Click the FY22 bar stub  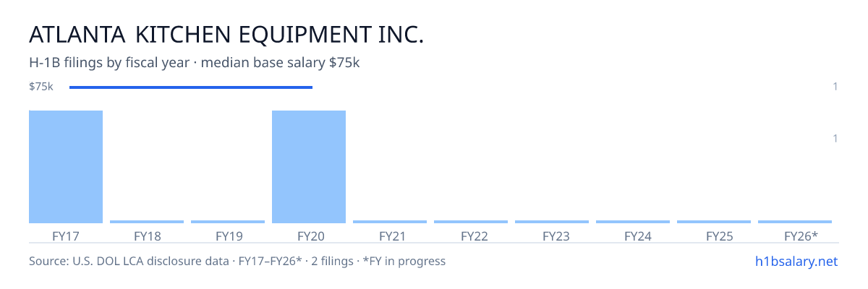pyautogui.click(x=471, y=222)
